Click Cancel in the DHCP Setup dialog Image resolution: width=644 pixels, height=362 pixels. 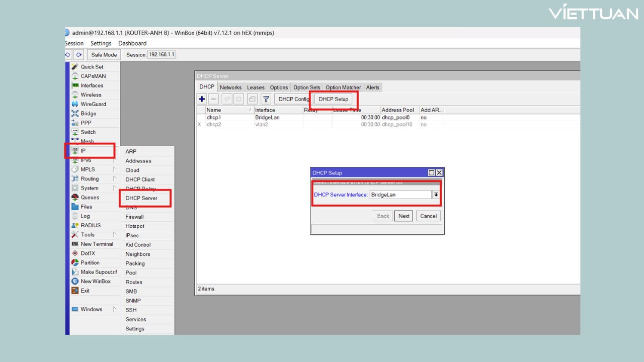point(428,216)
